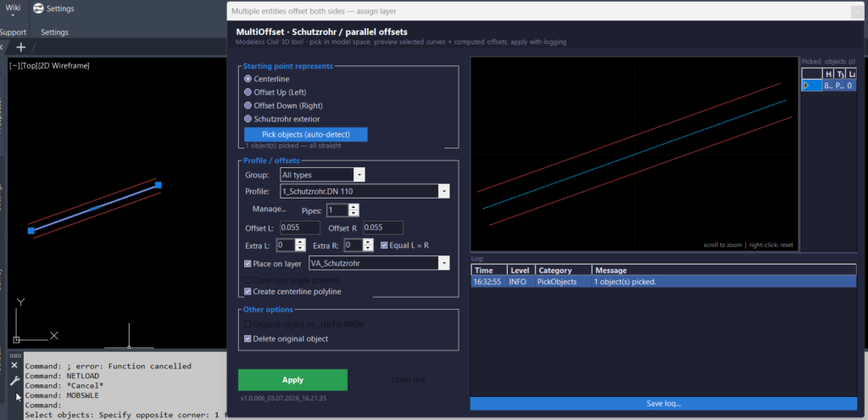Open the Group combo box showing All types
The image size is (868, 420).
point(322,175)
